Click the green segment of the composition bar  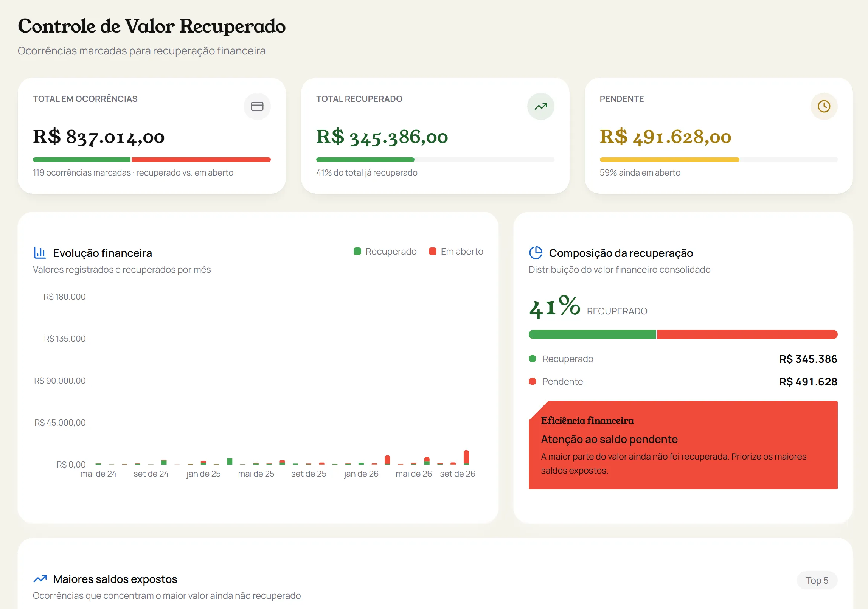pyautogui.click(x=592, y=334)
